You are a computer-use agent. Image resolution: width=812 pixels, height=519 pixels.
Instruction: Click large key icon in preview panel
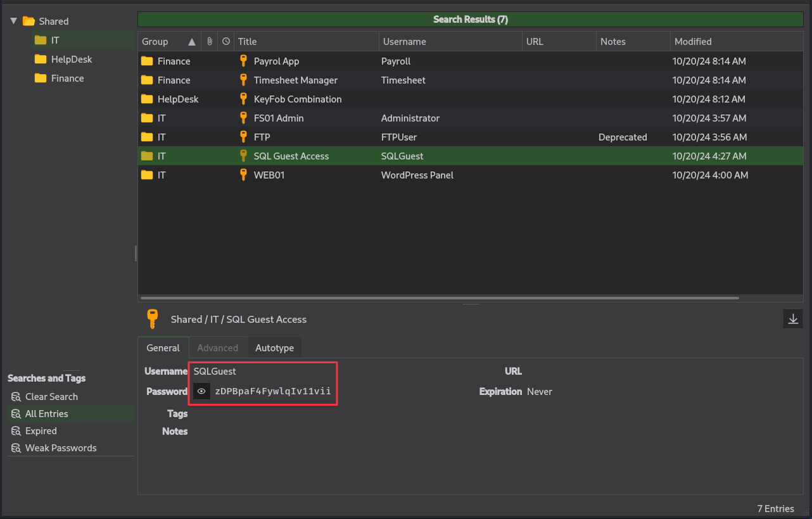pyautogui.click(x=152, y=318)
